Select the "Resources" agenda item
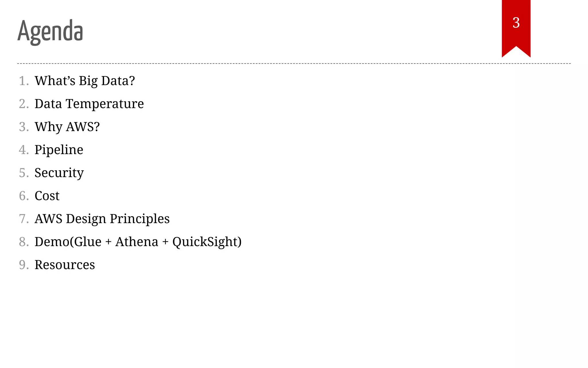Image resolution: width=588 pixels, height=368 pixels. (65, 265)
